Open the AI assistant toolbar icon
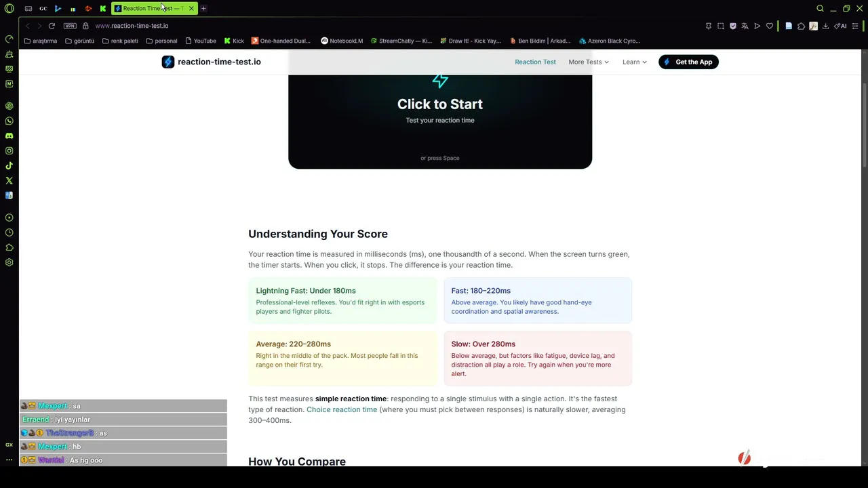868x488 pixels. click(x=840, y=26)
